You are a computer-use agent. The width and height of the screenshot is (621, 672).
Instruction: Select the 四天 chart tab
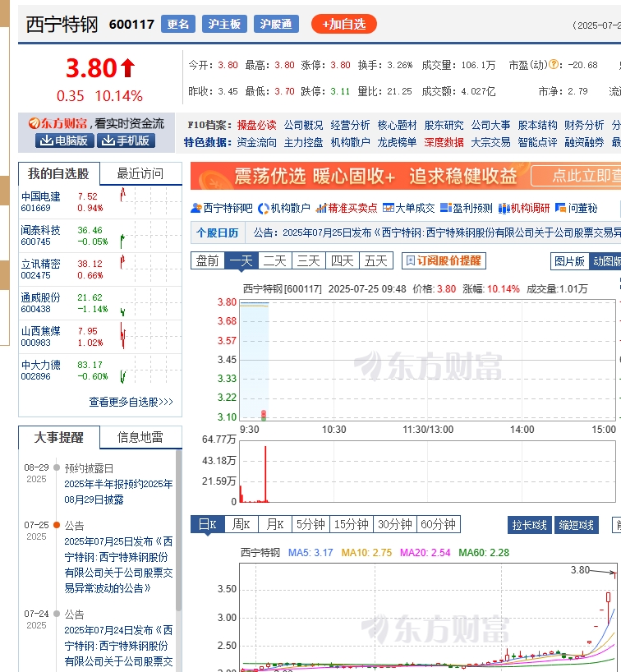(x=343, y=260)
